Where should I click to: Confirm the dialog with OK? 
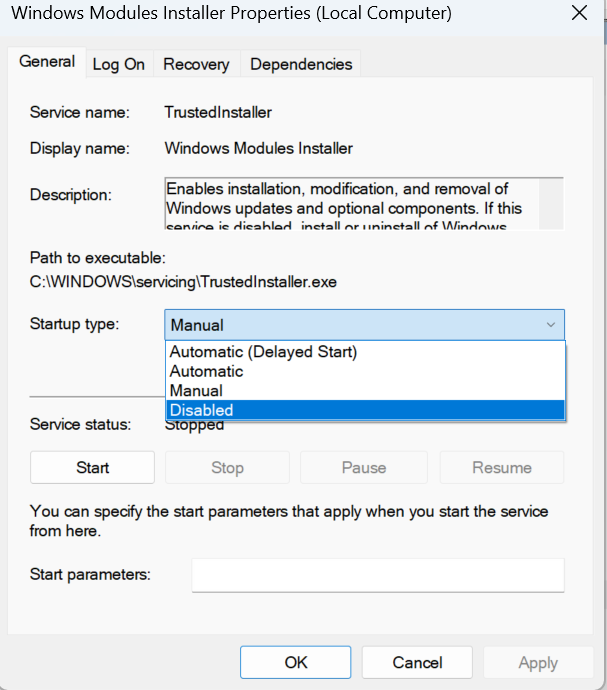296,662
